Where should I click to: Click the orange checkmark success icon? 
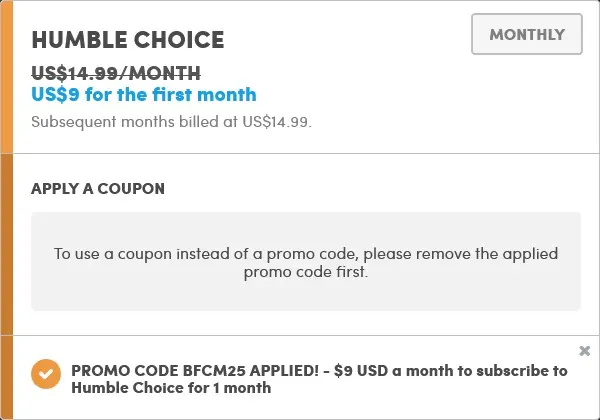(x=45, y=373)
